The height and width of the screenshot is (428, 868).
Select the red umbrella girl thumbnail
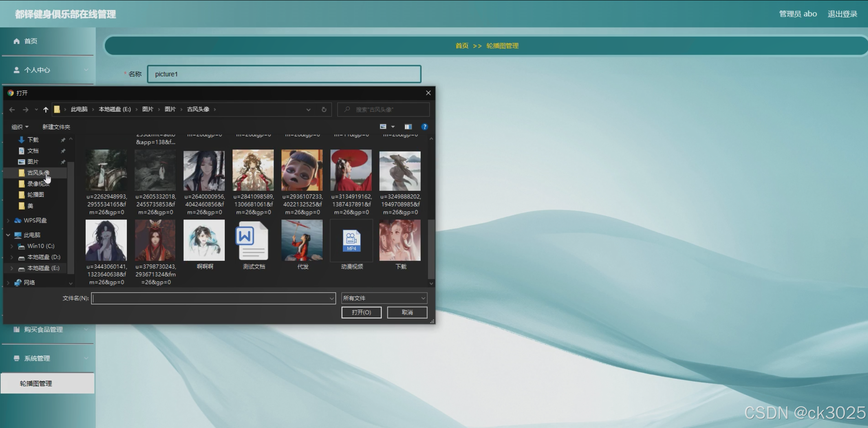pyautogui.click(x=351, y=170)
